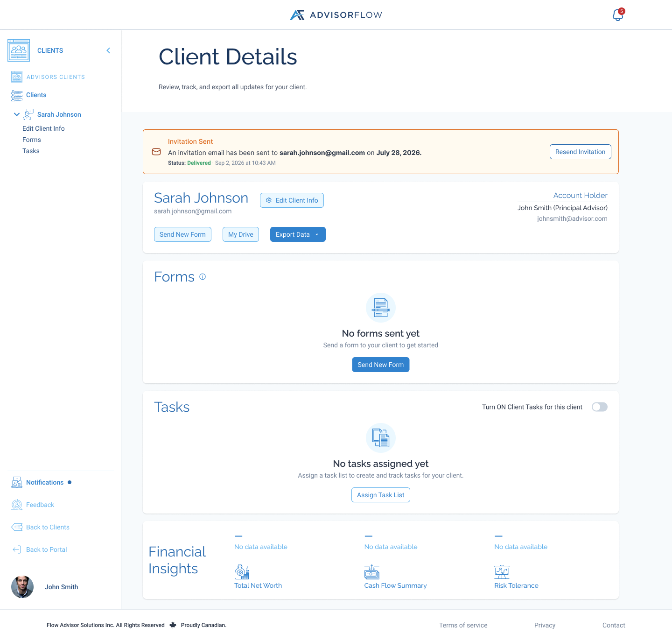Enable Client Tasks toggle for this client
The width and height of the screenshot is (672, 641).
click(x=600, y=407)
